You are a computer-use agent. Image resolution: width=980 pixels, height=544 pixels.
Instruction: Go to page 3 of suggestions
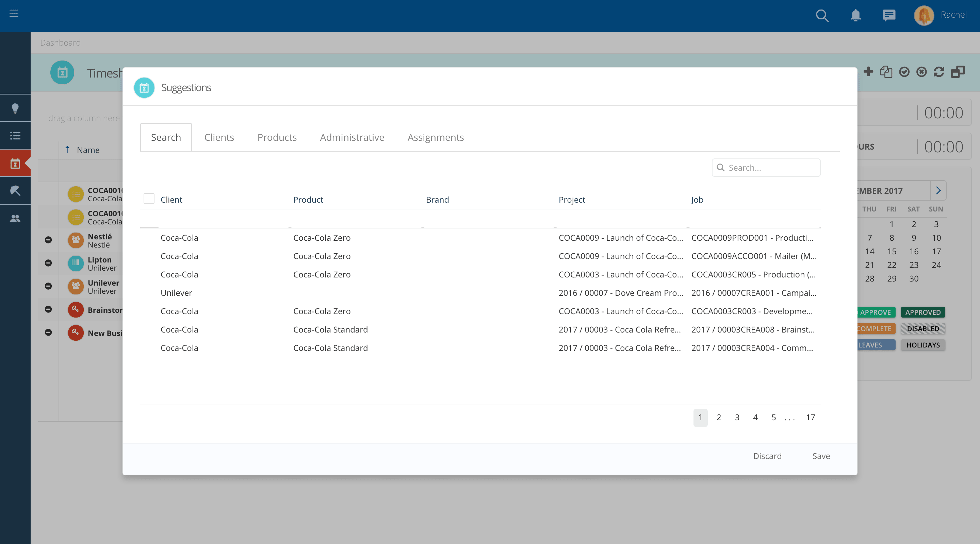coord(737,418)
